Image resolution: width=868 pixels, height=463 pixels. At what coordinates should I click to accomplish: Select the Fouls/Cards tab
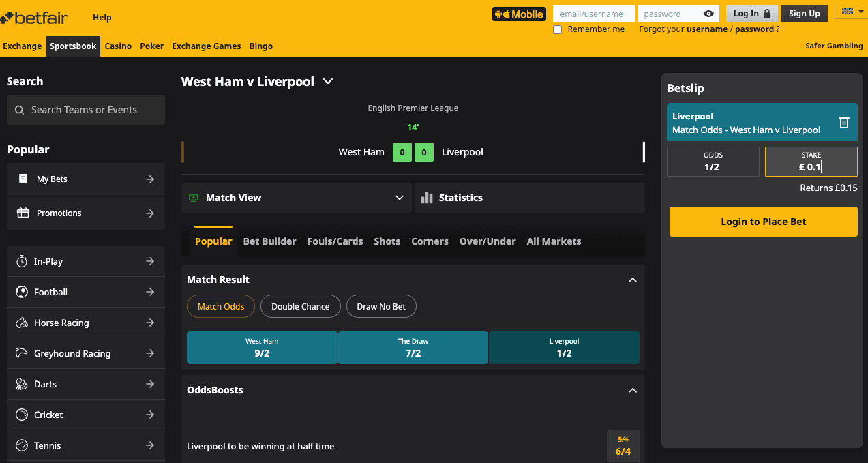(335, 241)
